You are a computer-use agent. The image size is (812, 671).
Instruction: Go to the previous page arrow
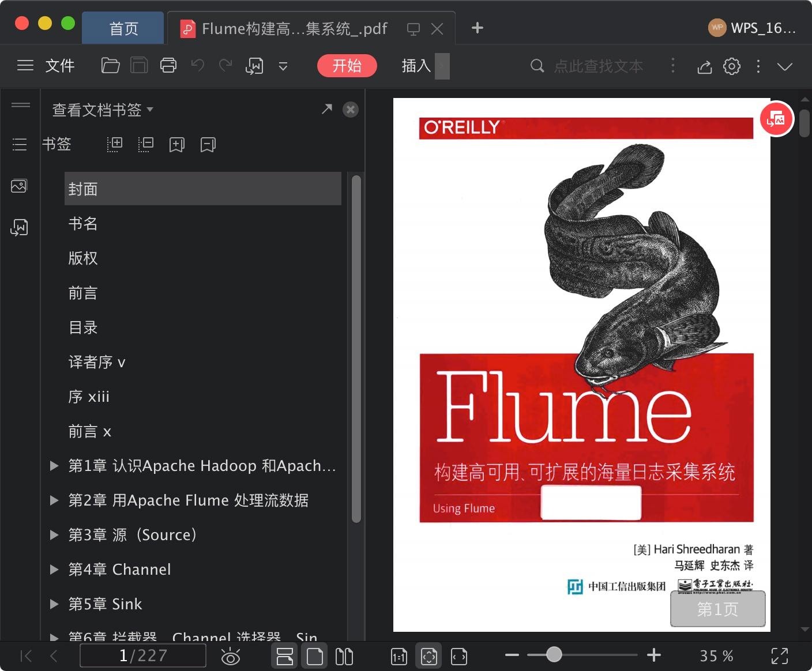tap(54, 656)
